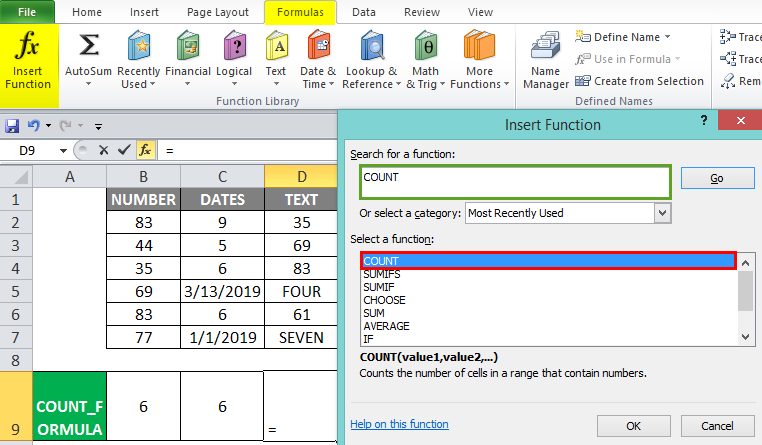Click the Search for a function field

click(516, 182)
